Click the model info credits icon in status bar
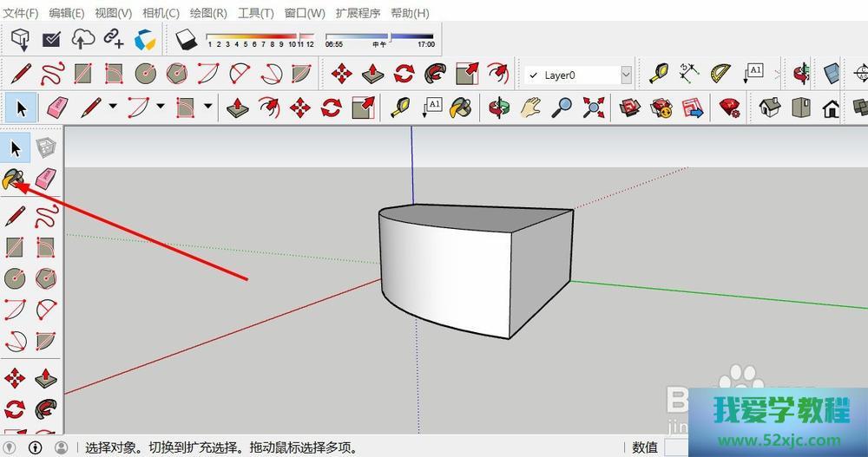This screenshot has width=868, height=457. (36, 447)
